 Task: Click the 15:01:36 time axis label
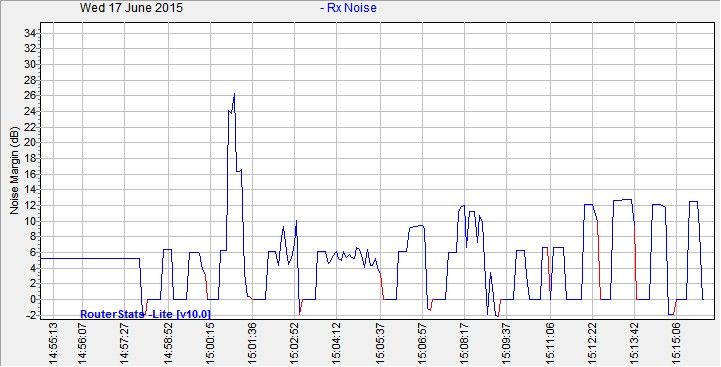pos(253,343)
